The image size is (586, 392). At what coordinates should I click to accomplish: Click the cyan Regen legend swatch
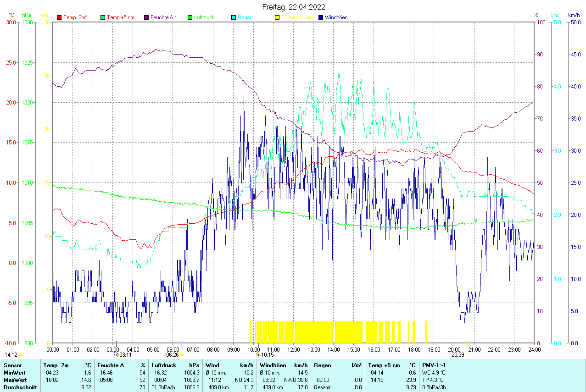(234, 17)
